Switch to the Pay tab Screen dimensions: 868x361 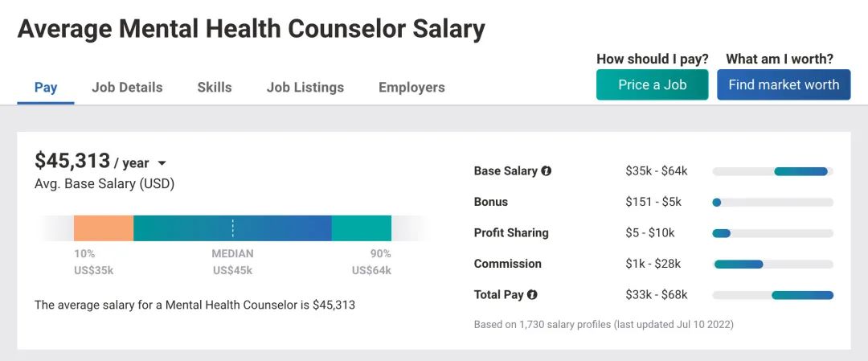(46, 88)
